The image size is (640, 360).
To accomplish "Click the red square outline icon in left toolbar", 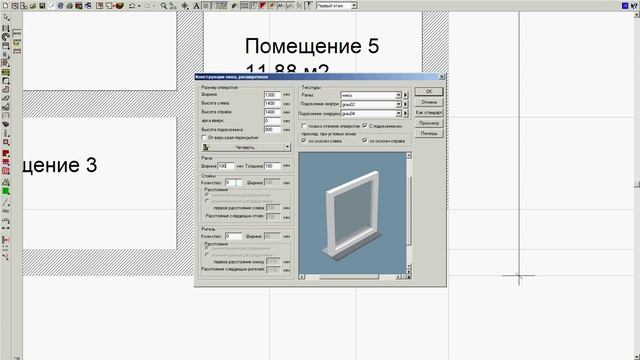I will pos(6,171).
